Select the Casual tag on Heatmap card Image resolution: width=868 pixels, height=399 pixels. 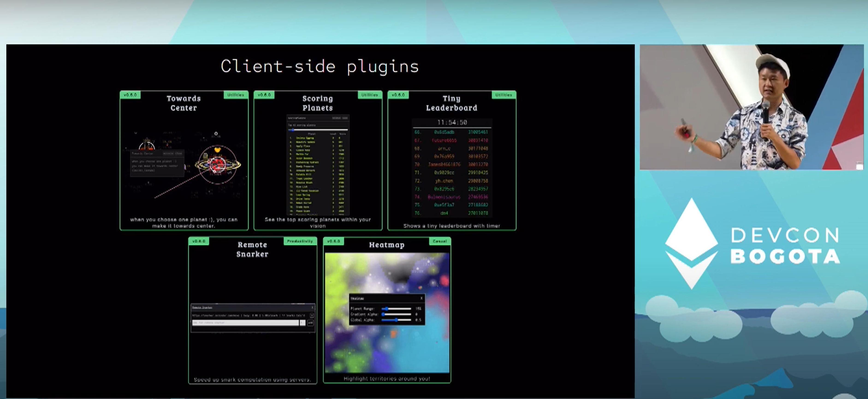(439, 241)
